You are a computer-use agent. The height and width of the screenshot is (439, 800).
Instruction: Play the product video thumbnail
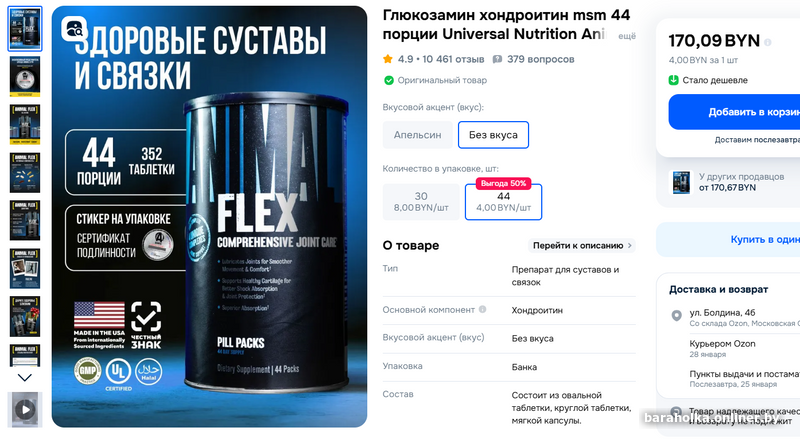point(25,409)
